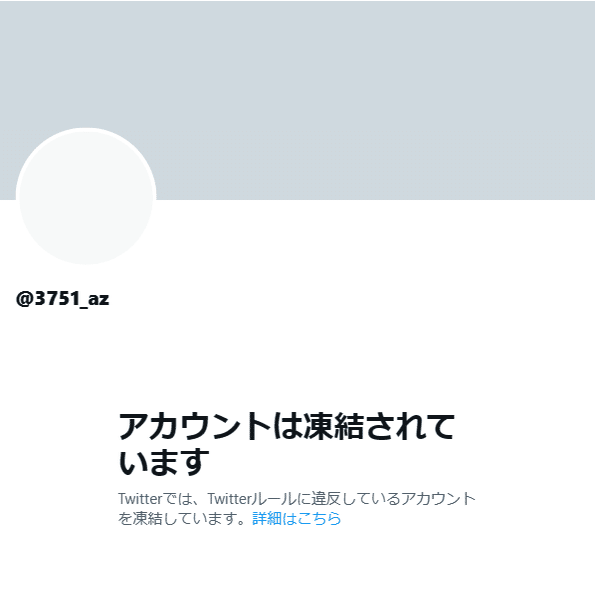Click the います heading second line

click(x=164, y=462)
